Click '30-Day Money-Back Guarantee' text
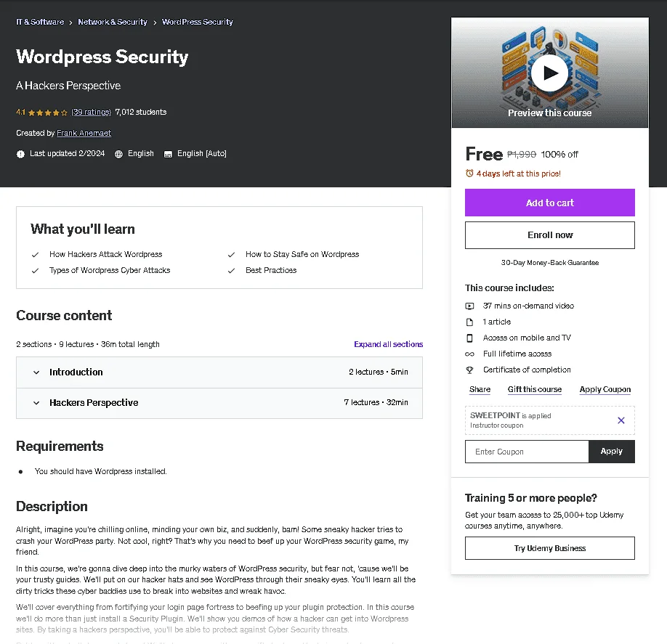 click(x=549, y=263)
